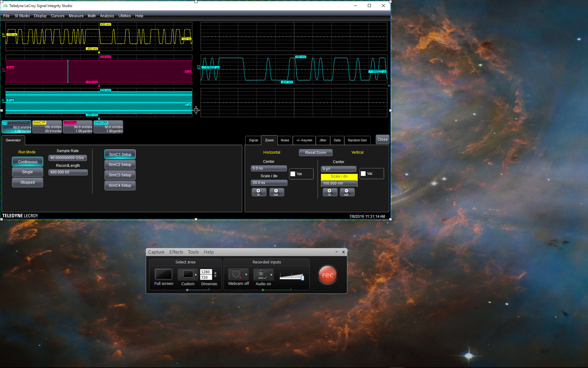
Task: Start recording with red rec button
Action: (327, 275)
